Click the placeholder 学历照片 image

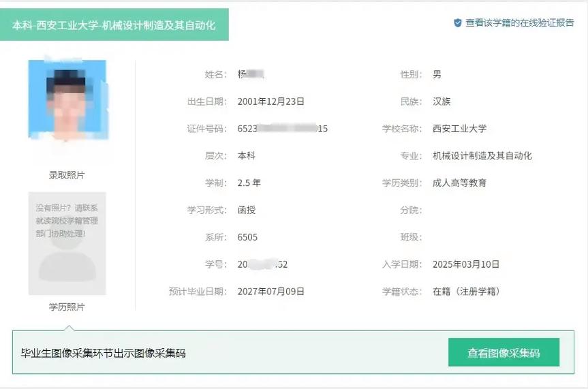coord(67,243)
